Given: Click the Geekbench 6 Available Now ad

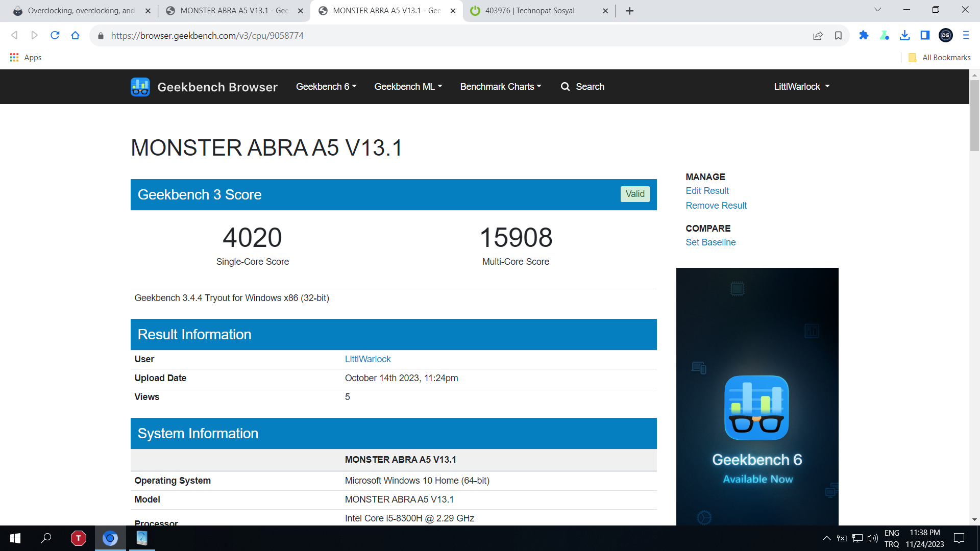Looking at the screenshot, I should tap(757, 396).
